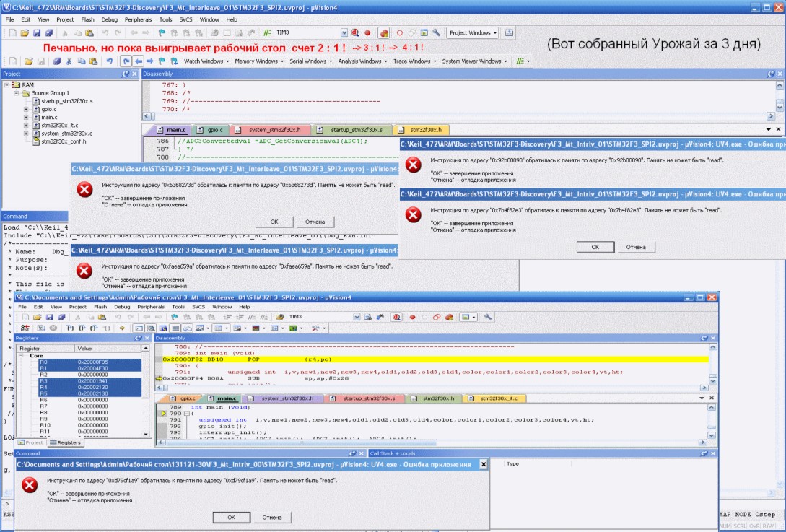786x532 pixels.
Task: Open the Memory Windows dropdown
Action: [259, 61]
